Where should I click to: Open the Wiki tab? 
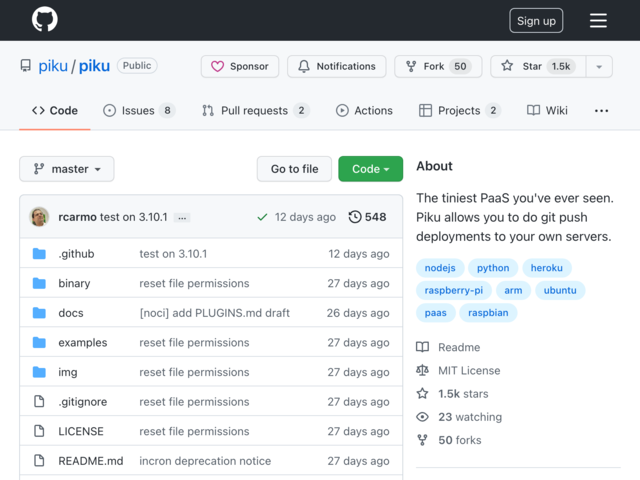pos(547,111)
